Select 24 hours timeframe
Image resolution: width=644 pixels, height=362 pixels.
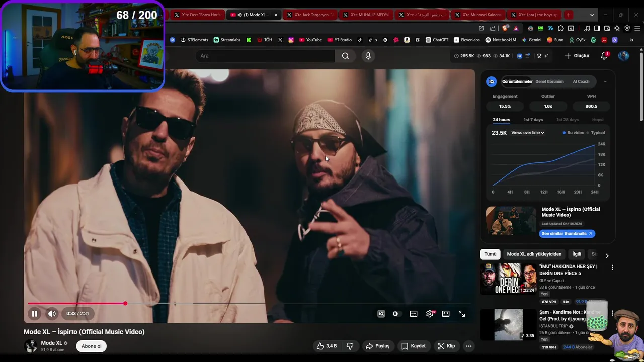[501, 120]
